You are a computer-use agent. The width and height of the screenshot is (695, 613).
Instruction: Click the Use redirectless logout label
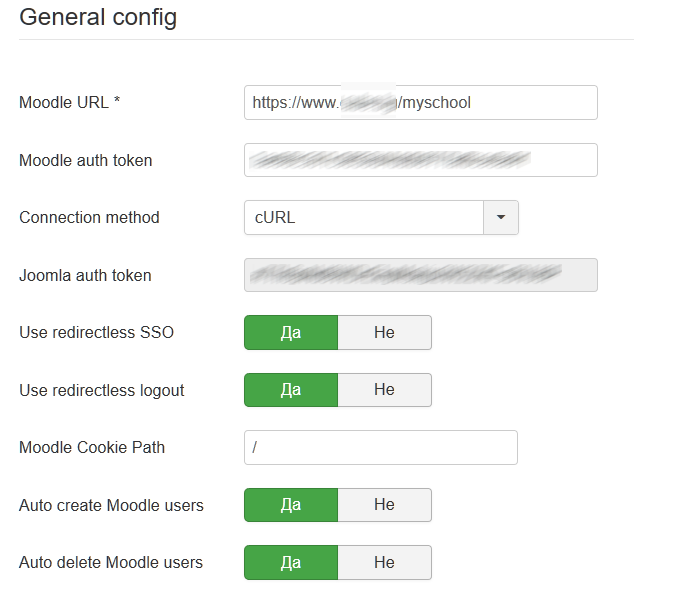point(102,390)
